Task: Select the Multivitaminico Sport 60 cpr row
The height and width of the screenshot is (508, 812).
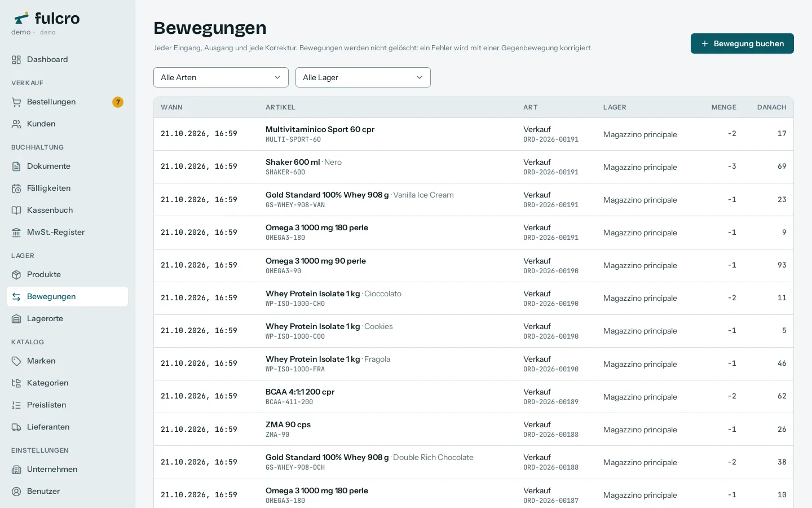Action: click(474, 134)
